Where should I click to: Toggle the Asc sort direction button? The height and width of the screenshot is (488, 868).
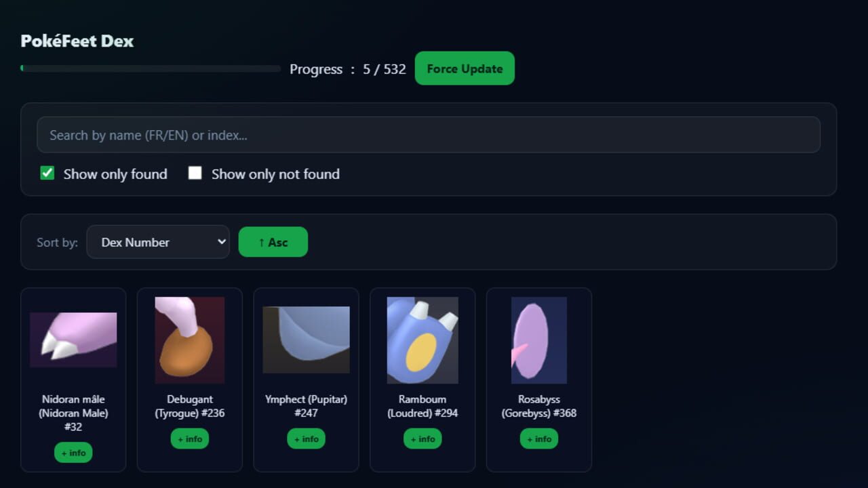(x=273, y=242)
